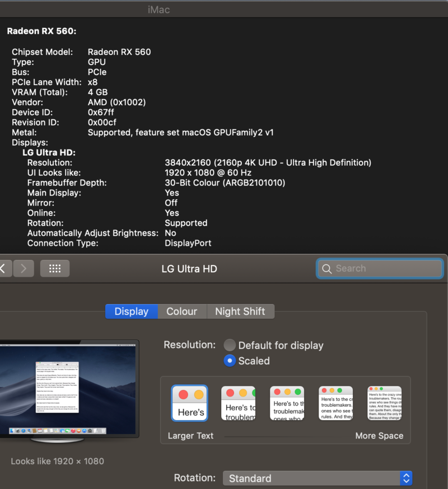The height and width of the screenshot is (489, 448).
Task: Switch to the Display tab
Action: coord(132,311)
